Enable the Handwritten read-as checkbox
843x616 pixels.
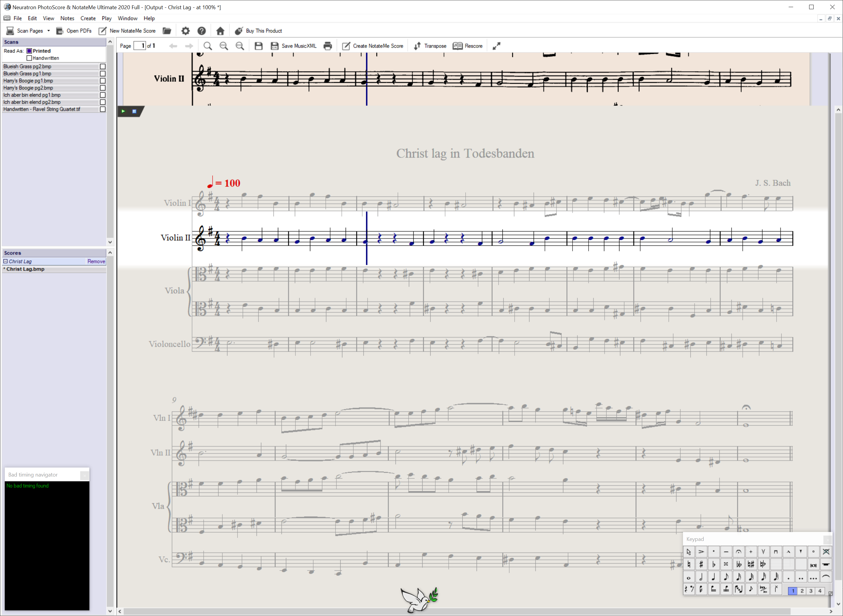29,58
